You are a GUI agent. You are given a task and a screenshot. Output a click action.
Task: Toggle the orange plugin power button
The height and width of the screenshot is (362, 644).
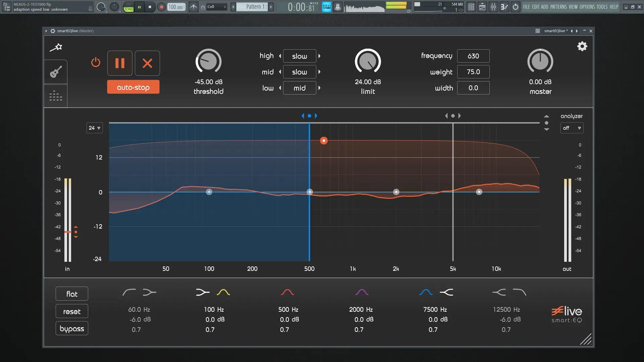point(96,62)
